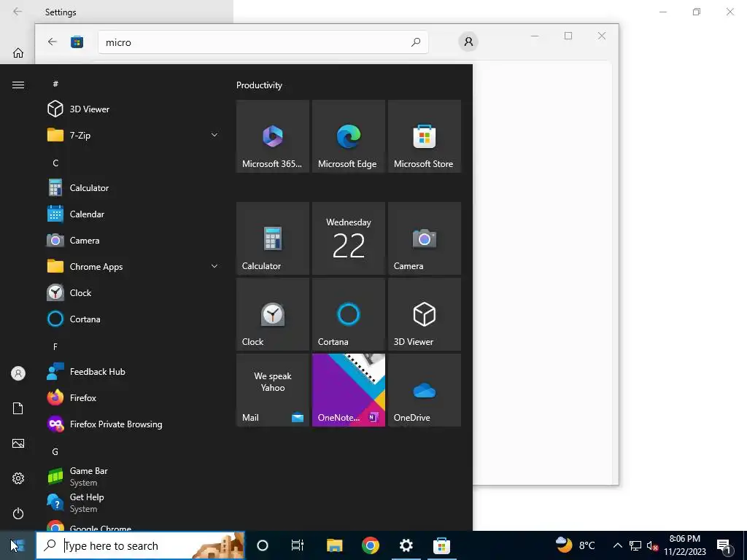Open Clock from the app list

pyautogui.click(x=133, y=292)
